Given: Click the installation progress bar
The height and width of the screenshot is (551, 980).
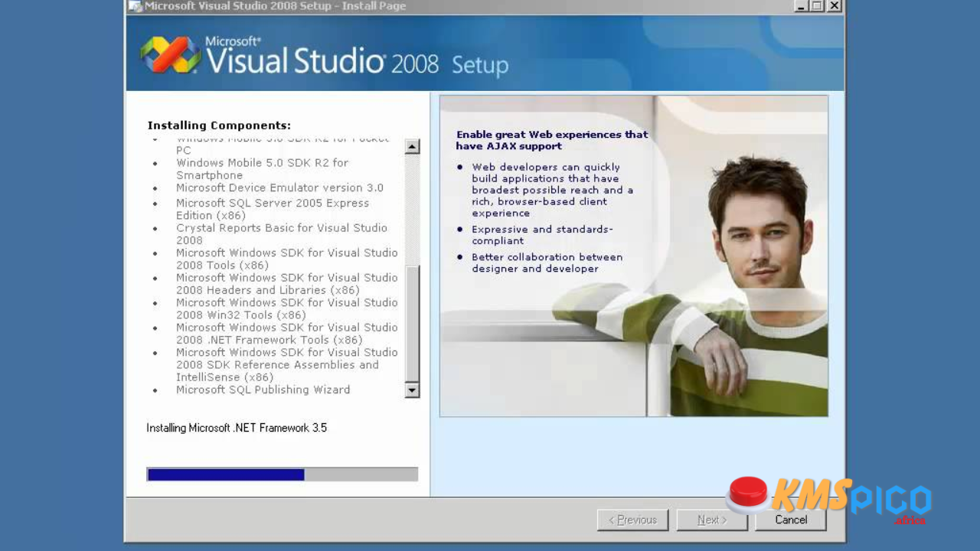Looking at the screenshot, I should click(x=283, y=474).
